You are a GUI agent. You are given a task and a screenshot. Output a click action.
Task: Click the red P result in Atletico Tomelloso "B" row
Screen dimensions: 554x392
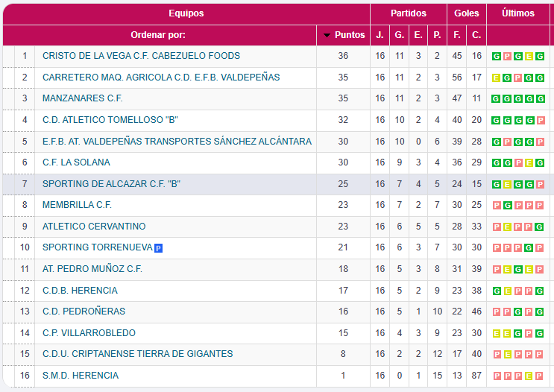click(x=541, y=121)
